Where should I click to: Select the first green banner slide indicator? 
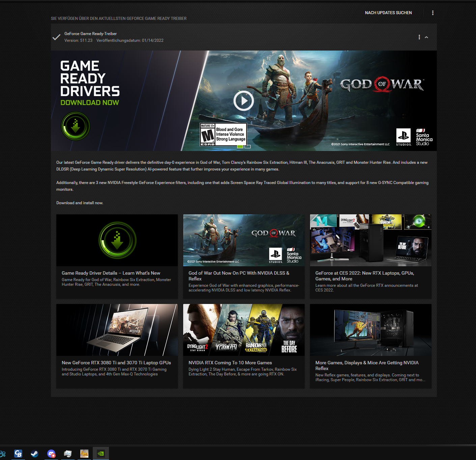tap(240, 147)
